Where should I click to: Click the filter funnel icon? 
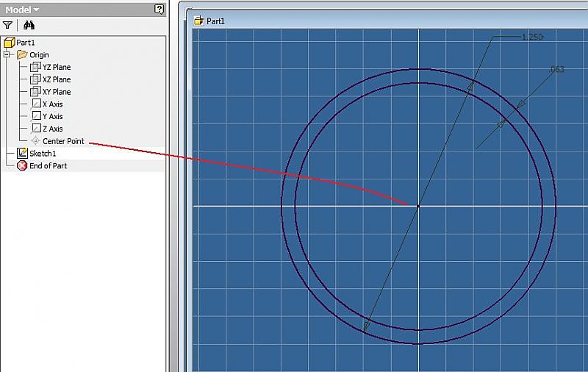click(x=7, y=25)
